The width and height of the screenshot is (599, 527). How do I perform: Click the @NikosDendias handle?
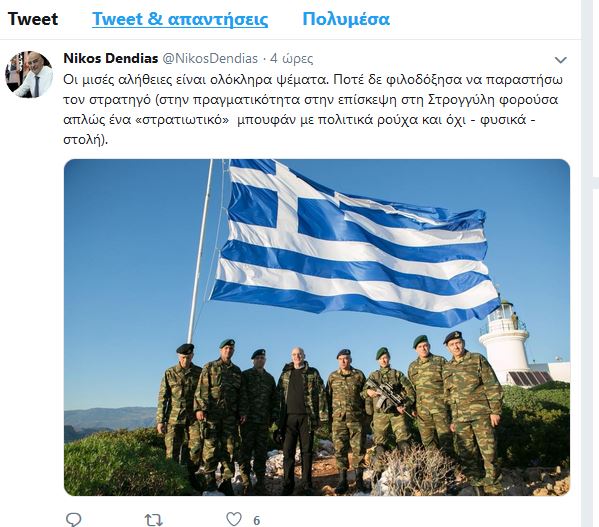click(210, 58)
